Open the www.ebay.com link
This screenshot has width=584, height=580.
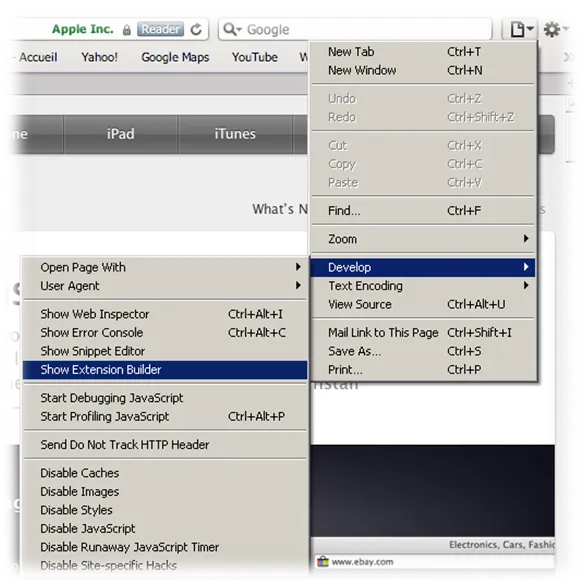click(362, 561)
